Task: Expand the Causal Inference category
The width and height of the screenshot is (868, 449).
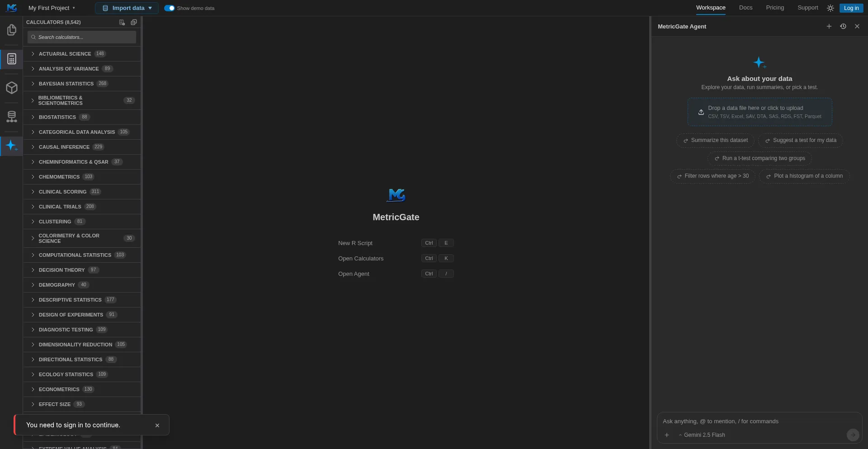Action: (x=82, y=147)
